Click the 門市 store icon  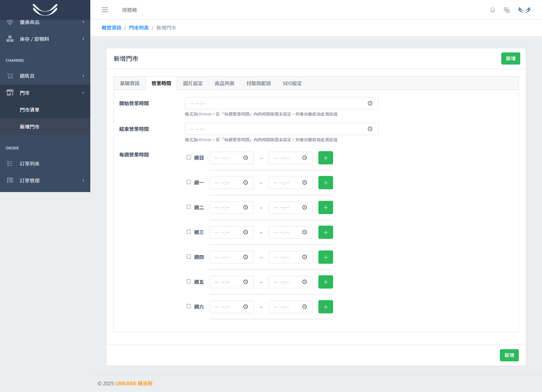[x=10, y=93]
